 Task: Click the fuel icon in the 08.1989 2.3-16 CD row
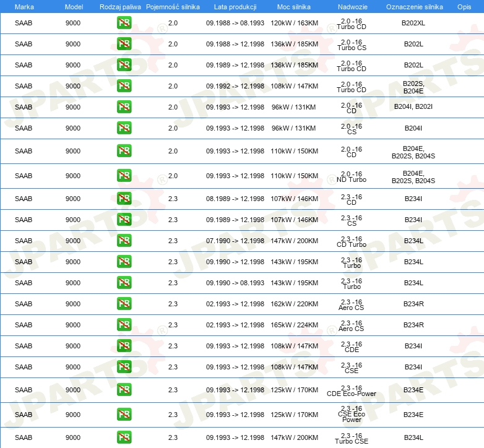point(124,199)
